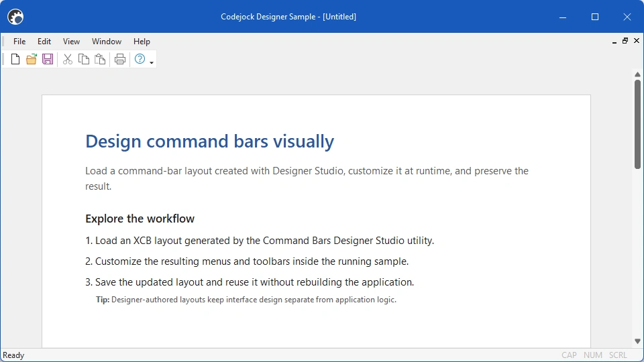644x362 pixels.
Task: Minimize the inner document window
Action: (614, 41)
